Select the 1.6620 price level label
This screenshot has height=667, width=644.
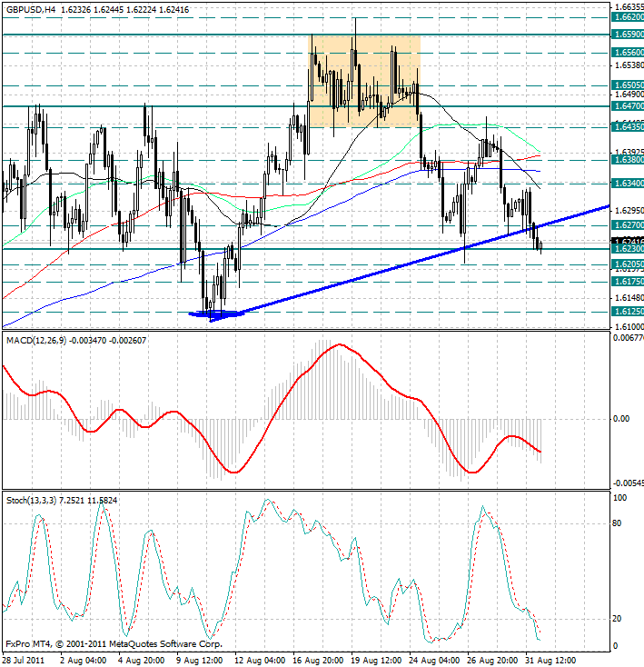coord(628,17)
